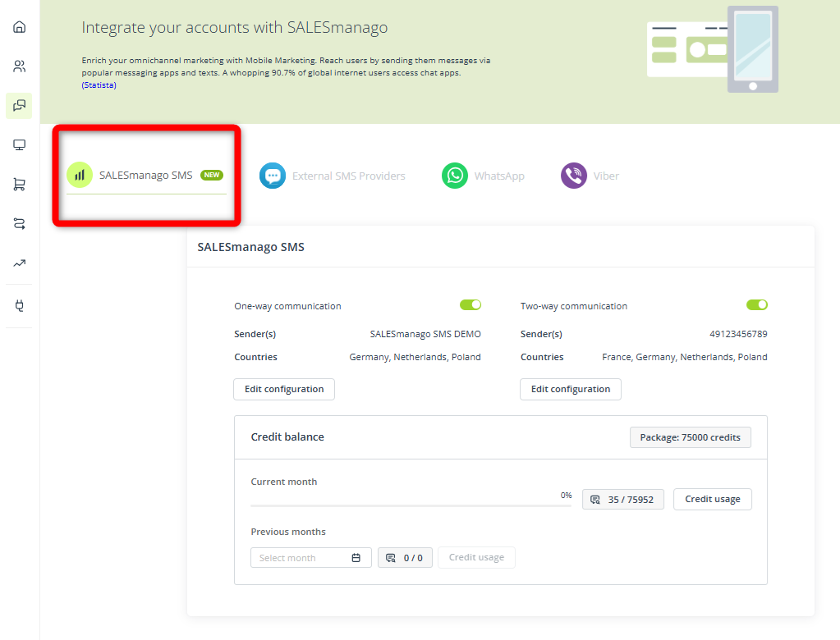Click 'Integrate your accounts with SALESmanago' title
This screenshot has height=640, width=840.
(x=235, y=28)
